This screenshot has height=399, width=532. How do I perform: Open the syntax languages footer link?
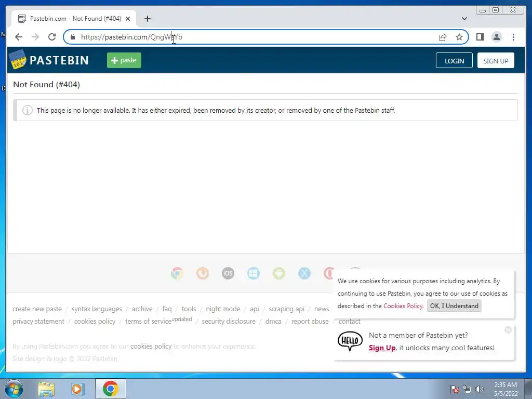point(97,309)
